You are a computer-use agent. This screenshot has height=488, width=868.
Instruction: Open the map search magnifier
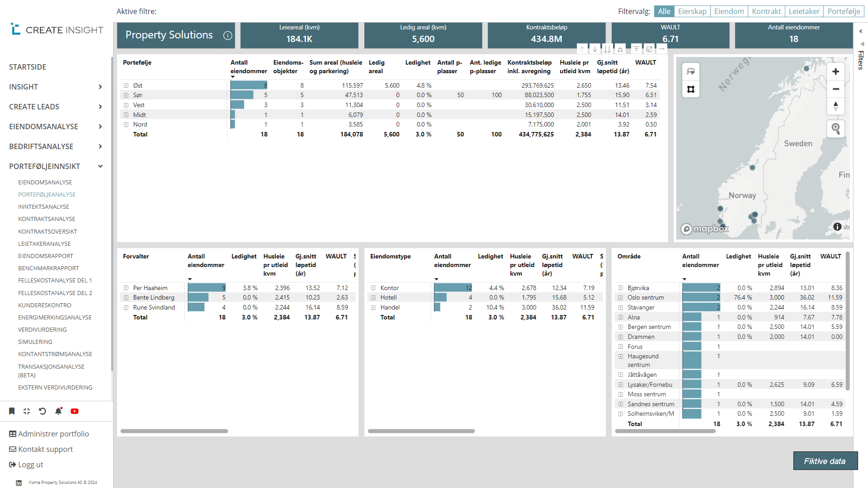[835, 129]
